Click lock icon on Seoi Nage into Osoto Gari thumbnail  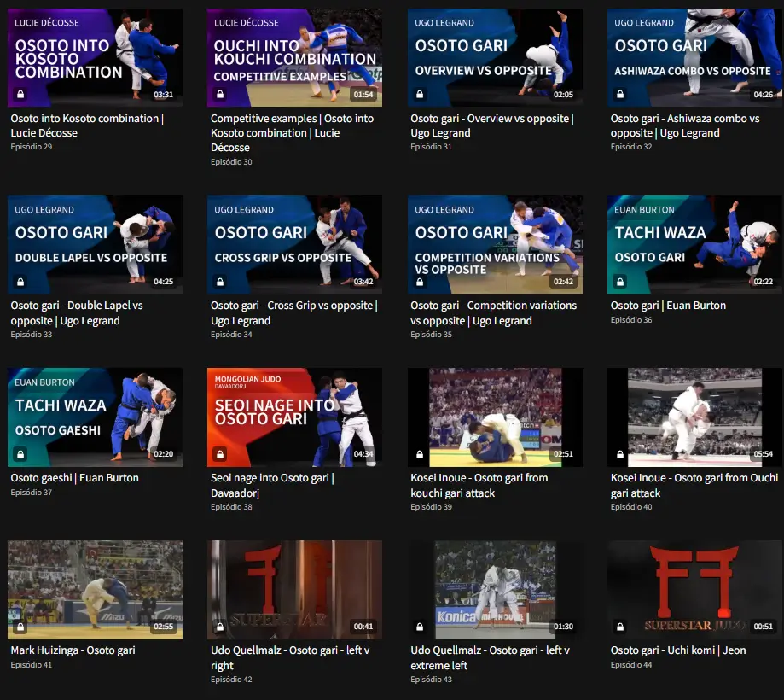(220, 454)
